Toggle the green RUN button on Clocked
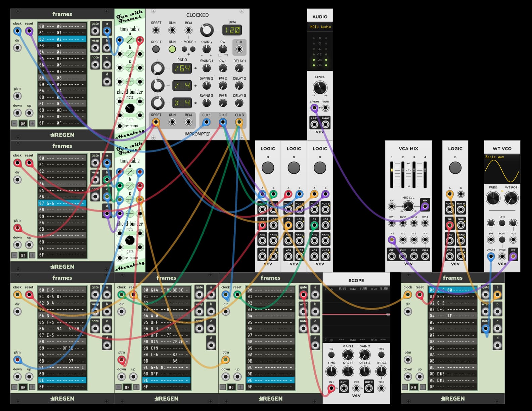The width and height of the screenshot is (532, 411). 172,49
